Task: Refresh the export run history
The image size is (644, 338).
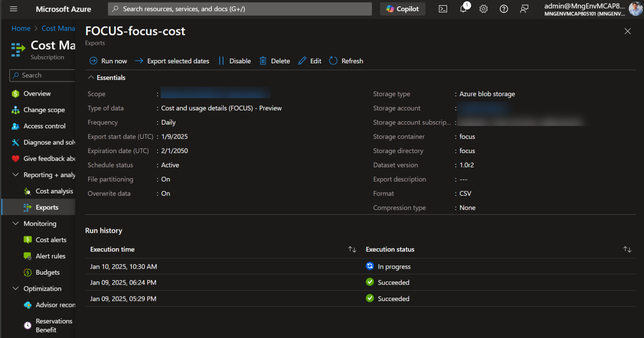Action: [x=346, y=61]
